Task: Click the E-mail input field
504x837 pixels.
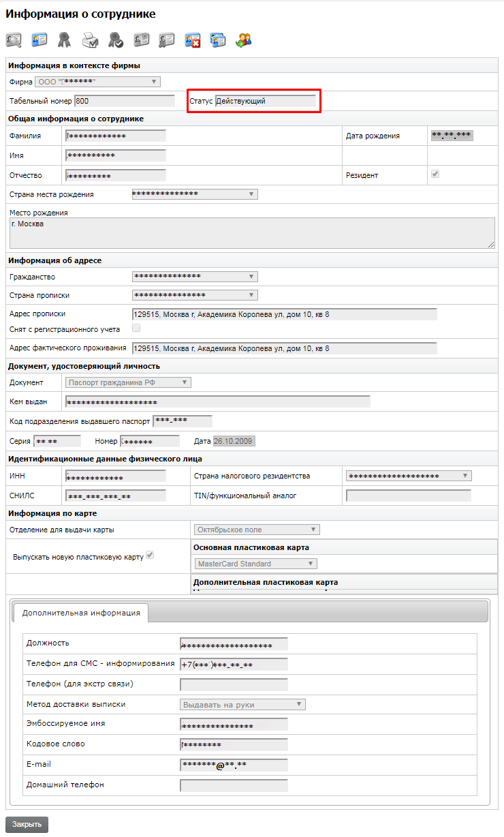Action: 234,765
